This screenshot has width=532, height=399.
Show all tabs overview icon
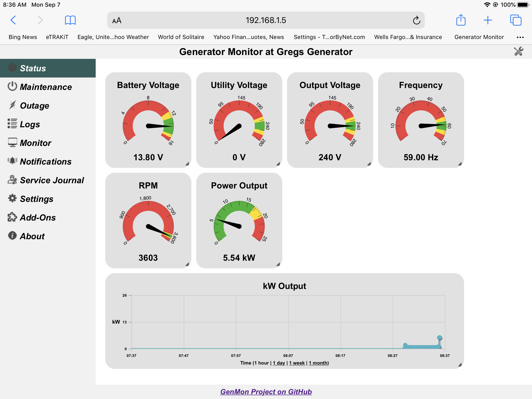click(x=515, y=20)
